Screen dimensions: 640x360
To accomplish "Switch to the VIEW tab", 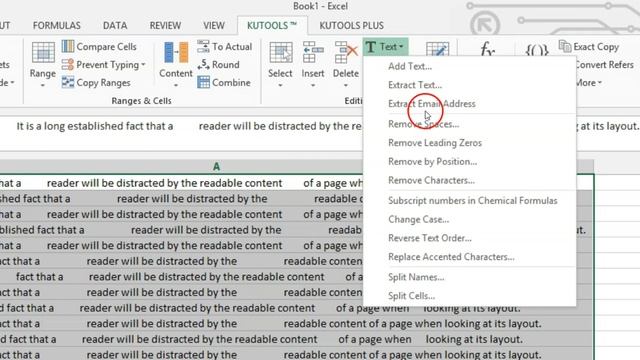I will click(x=214, y=25).
